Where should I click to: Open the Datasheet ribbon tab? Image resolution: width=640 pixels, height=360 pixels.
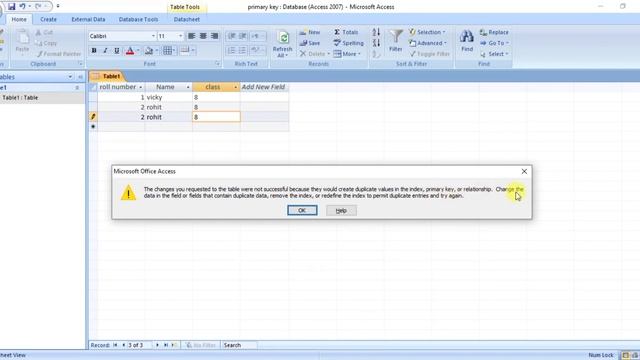[187, 19]
